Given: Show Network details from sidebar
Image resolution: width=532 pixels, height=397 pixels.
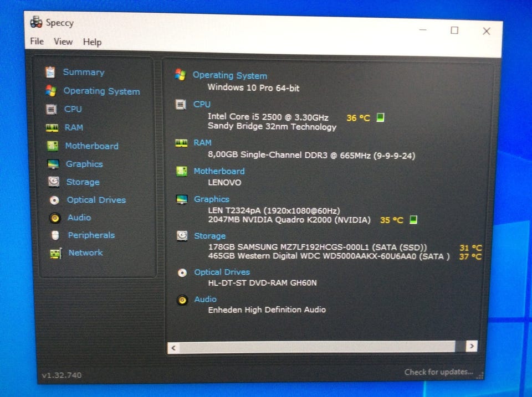Looking at the screenshot, I should coord(85,252).
